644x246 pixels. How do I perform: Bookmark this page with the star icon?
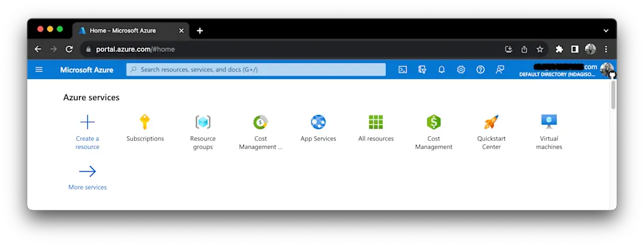[x=540, y=49]
